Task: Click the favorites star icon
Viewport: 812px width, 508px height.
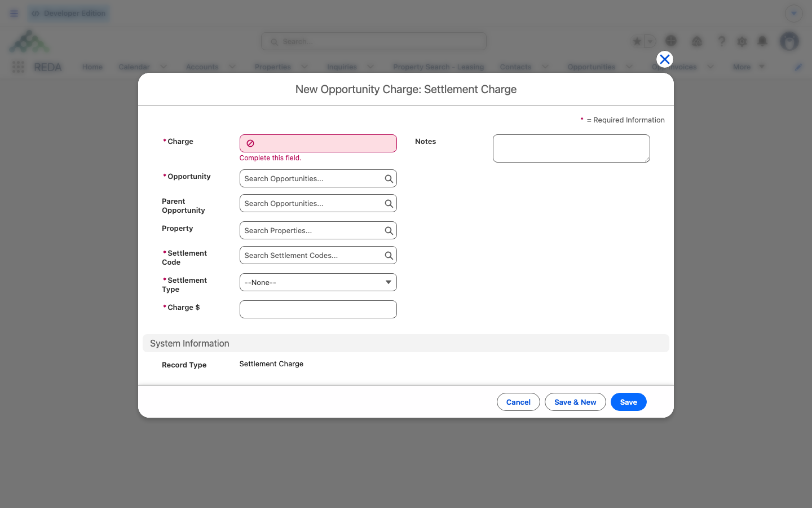Action: (637, 41)
